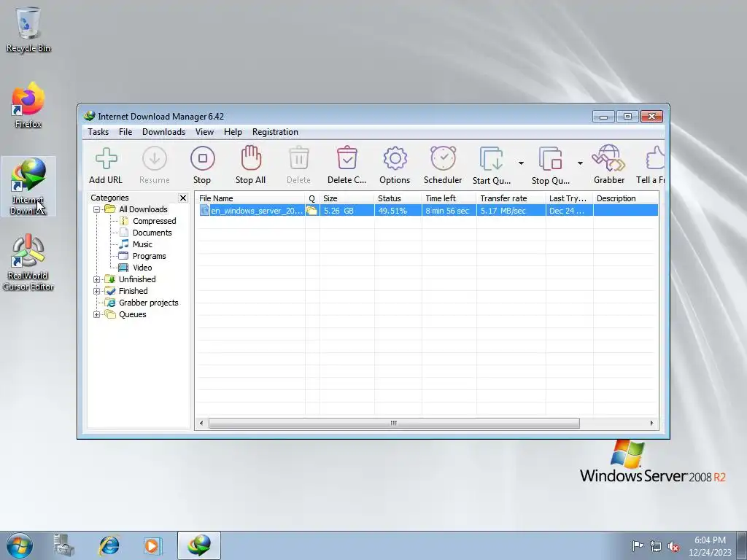Open Internet Explorer from the taskbar
This screenshot has width=747, height=560.
tap(109, 545)
